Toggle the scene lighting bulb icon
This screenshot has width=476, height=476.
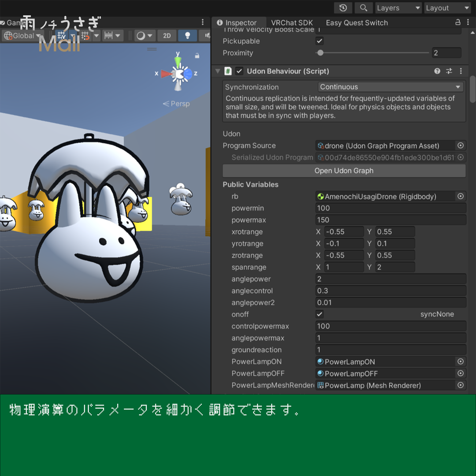(x=187, y=36)
